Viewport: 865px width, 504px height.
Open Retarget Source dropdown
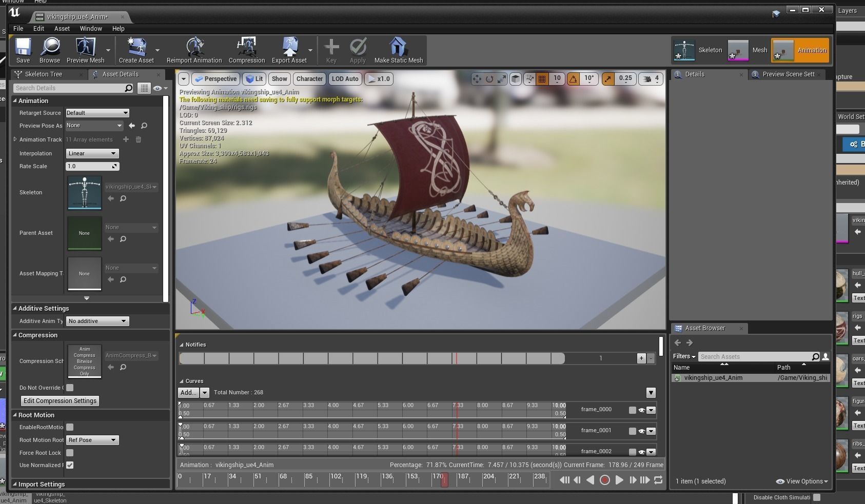(97, 113)
